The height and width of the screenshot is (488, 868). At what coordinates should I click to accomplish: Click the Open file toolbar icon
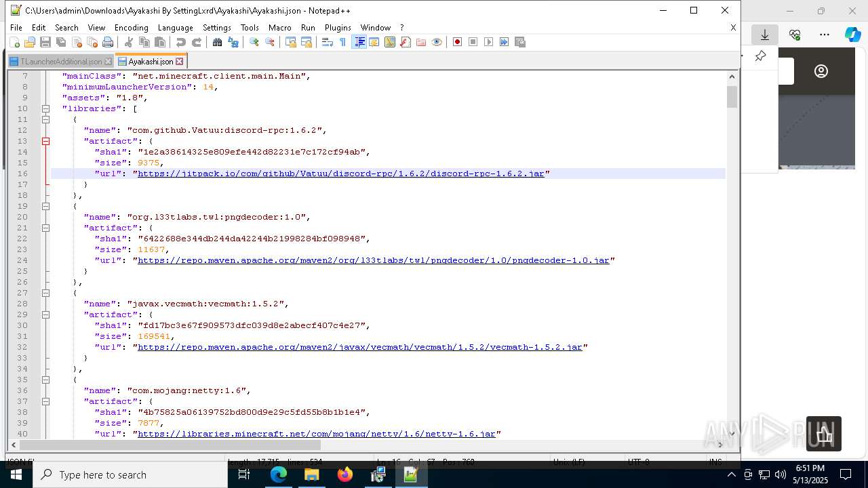tap(30, 42)
